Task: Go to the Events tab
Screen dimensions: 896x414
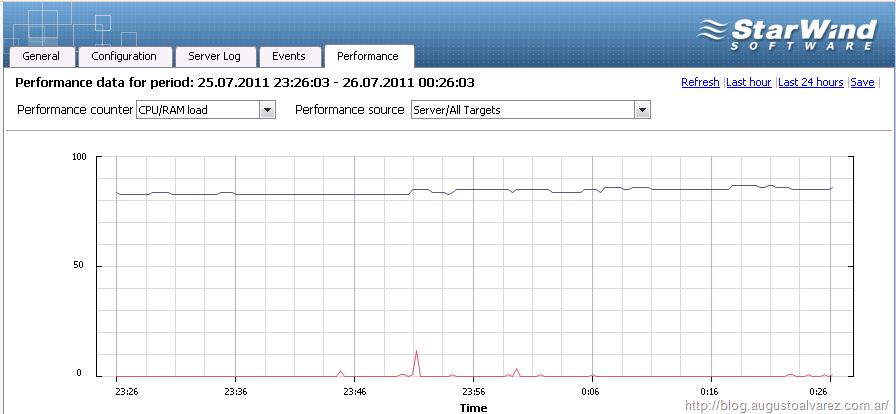Action: tap(289, 57)
